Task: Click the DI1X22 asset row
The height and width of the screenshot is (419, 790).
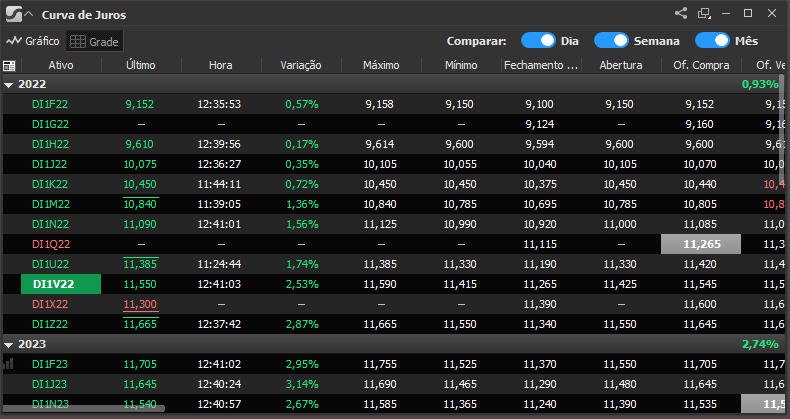Action: coord(50,304)
